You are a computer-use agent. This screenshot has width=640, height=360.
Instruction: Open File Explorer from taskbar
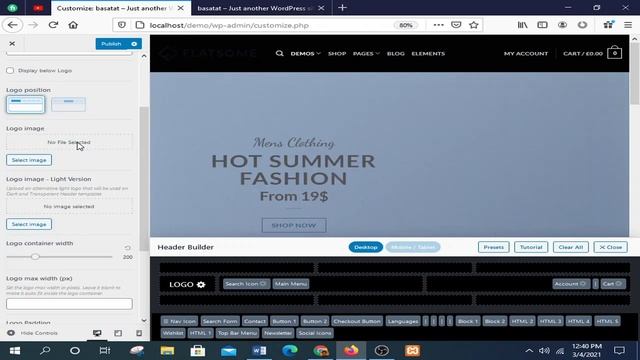click(167, 351)
